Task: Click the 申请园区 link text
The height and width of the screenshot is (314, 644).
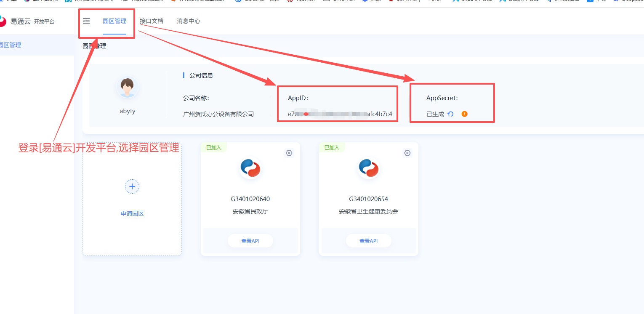Action: [x=132, y=214]
